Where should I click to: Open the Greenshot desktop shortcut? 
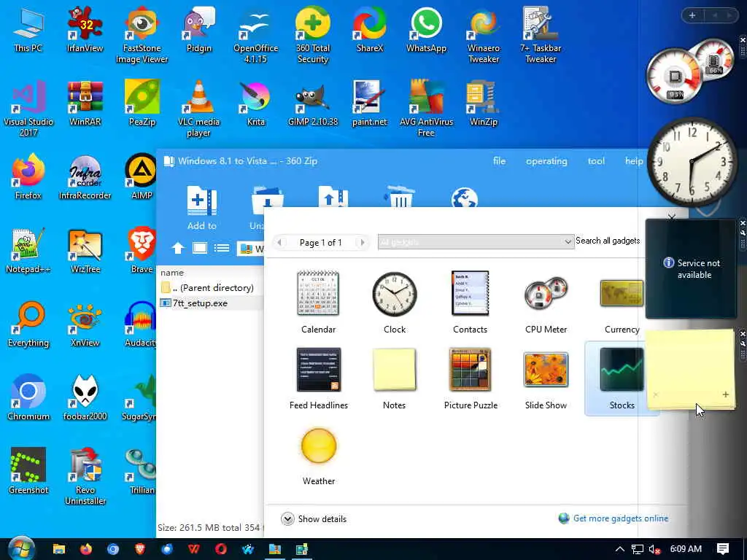(28, 471)
